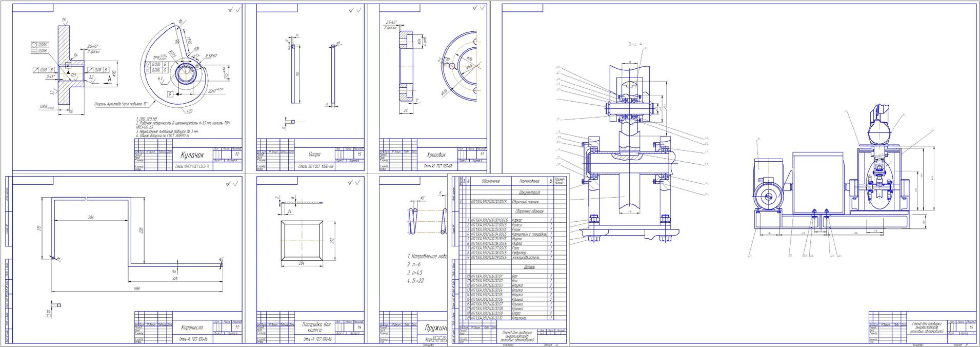Click the 'Коромысло' title block name
The width and height of the screenshot is (980, 347).
[192, 327]
